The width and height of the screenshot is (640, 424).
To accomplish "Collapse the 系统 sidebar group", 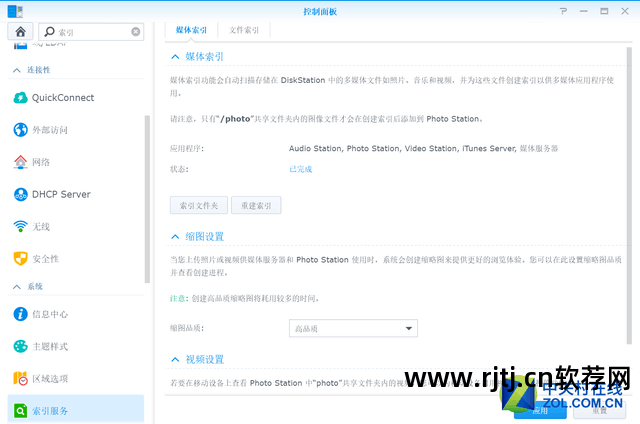I will 17,286.
